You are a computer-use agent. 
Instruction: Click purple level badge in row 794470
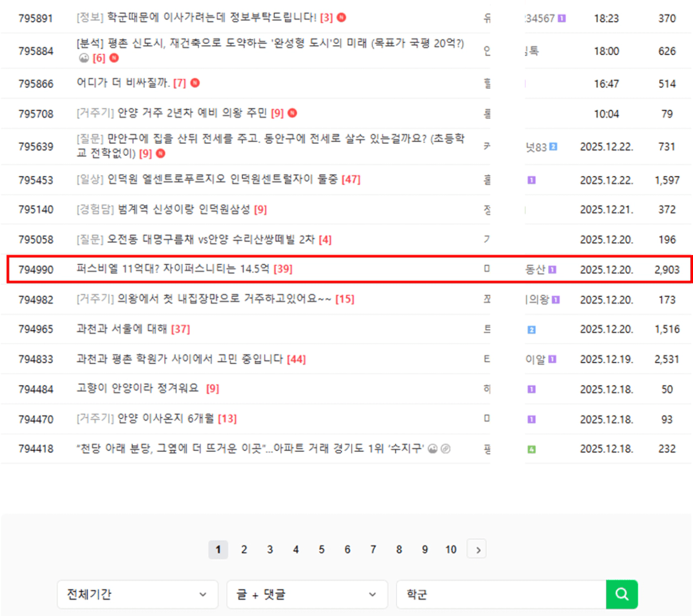point(532,419)
